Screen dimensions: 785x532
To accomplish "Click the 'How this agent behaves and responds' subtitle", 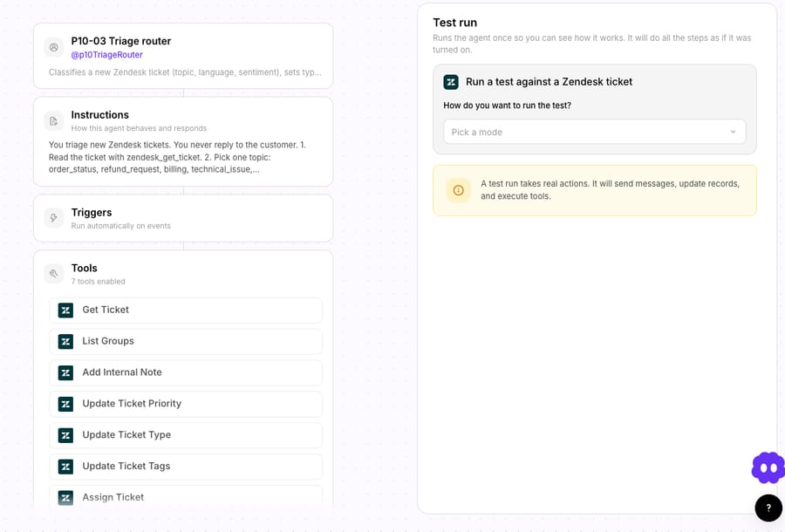I will pos(139,128).
